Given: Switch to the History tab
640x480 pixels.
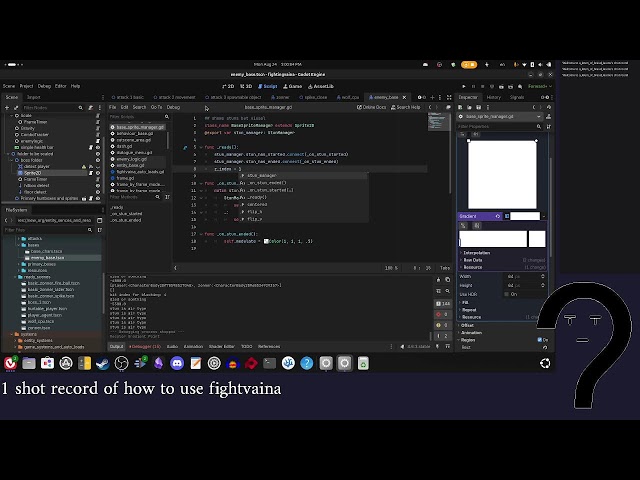Looking at the screenshot, I should [x=493, y=97].
